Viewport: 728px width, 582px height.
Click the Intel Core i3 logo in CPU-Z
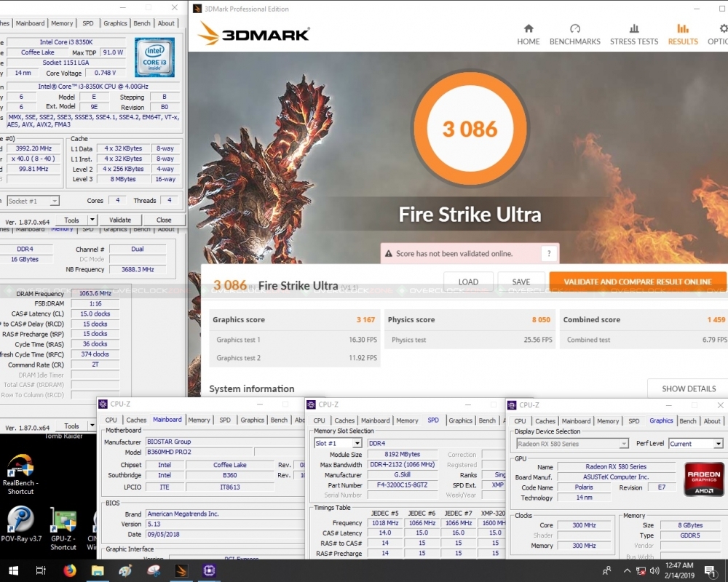(154, 57)
